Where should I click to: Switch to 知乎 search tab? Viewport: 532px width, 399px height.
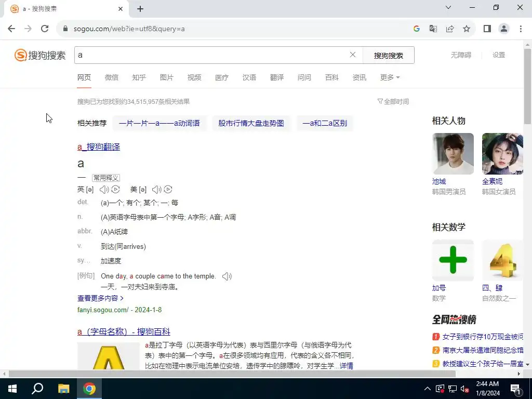point(139,77)
